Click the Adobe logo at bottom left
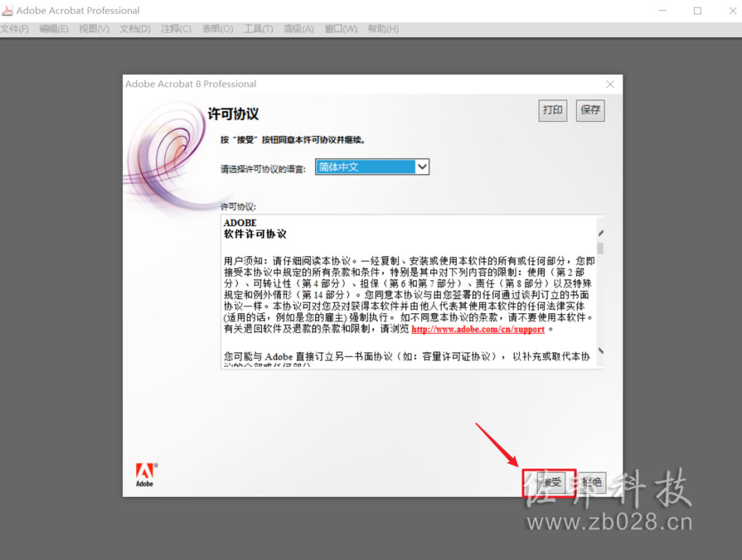Viewport: 742px width, 560px height. point(146,475)
